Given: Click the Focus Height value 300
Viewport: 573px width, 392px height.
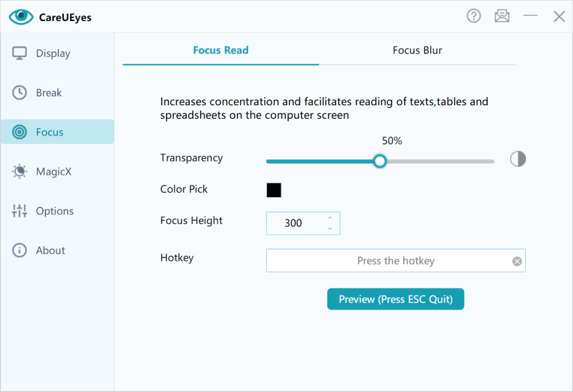Looking at the screenshot, I should click(293, 223).
